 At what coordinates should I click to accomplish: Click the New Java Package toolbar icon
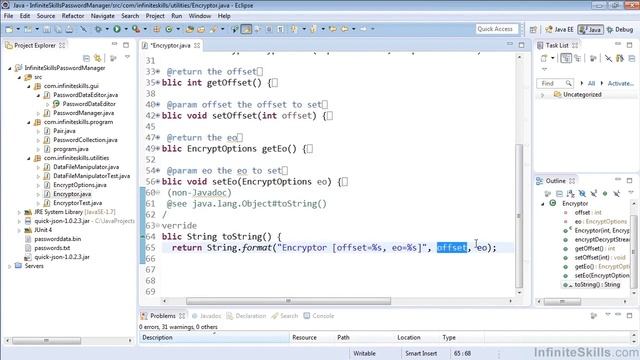(x=157, y=29)
